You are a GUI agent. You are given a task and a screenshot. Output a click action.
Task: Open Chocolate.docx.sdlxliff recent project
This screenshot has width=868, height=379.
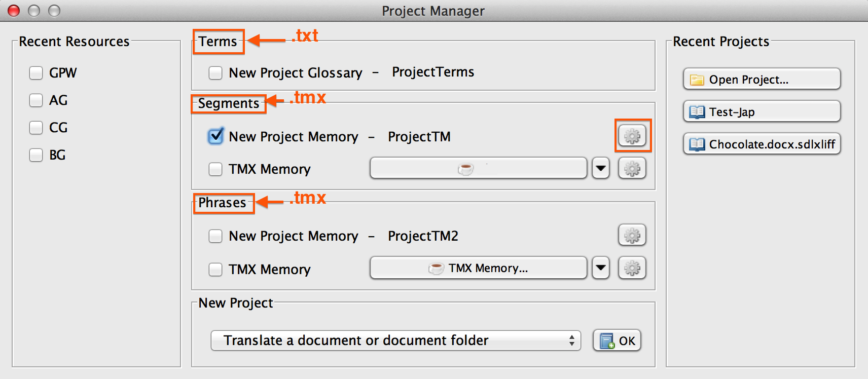pos(762,144)
